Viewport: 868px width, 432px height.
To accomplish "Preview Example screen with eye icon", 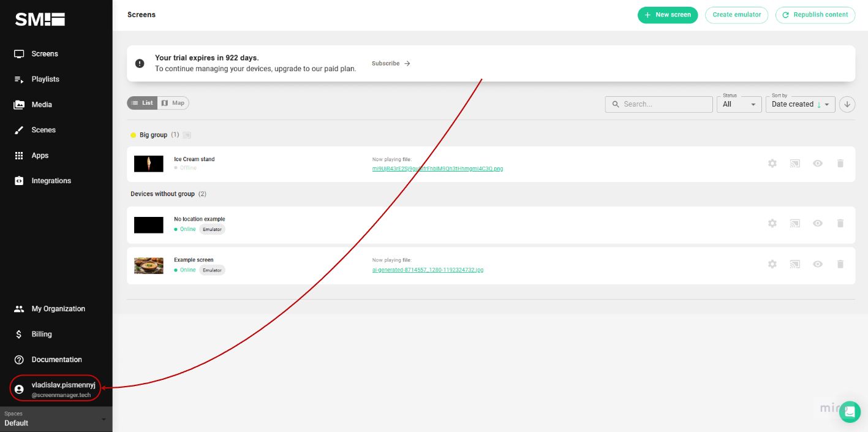I will [x=818, y=264].
